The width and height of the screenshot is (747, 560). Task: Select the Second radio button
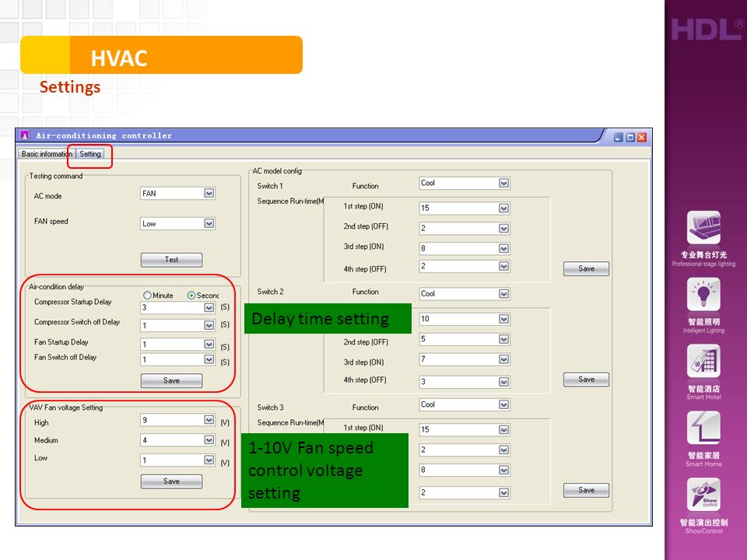click(x=191, y=296)
